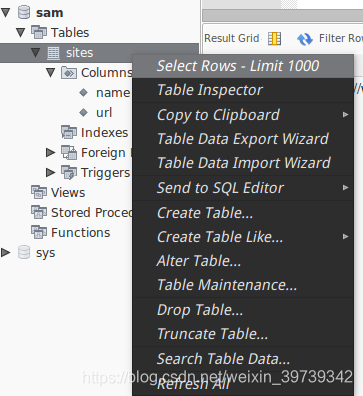Select the url column label
The image size is (363, 396).
coord(104,113)
